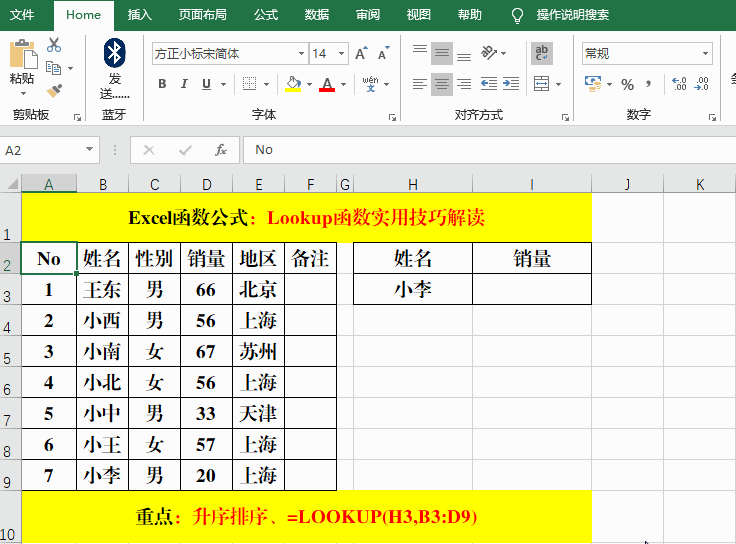Toggle Underline formatting
This screenshot has height=544, width=736.
206,84
